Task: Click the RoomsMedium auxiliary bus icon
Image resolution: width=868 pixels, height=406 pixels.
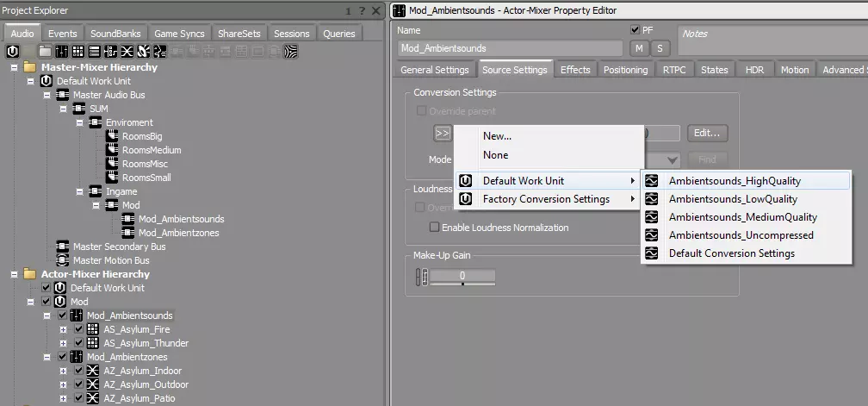Action: (112, 150)
